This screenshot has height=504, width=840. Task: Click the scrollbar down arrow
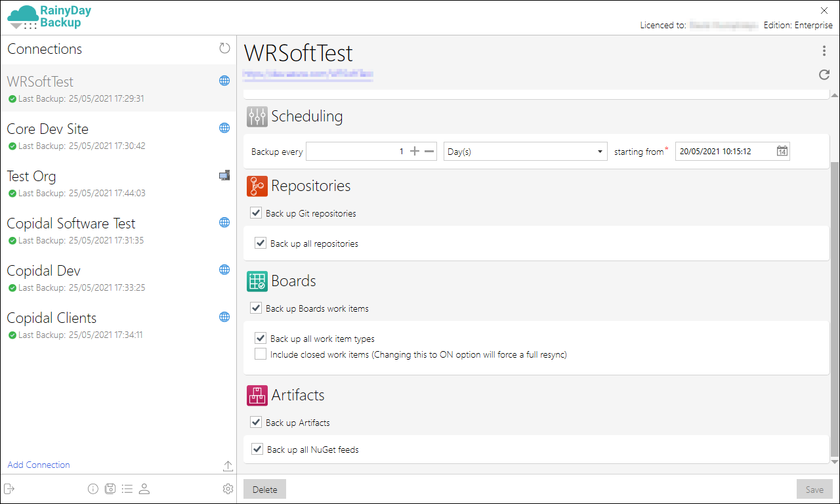coord(835,461)
